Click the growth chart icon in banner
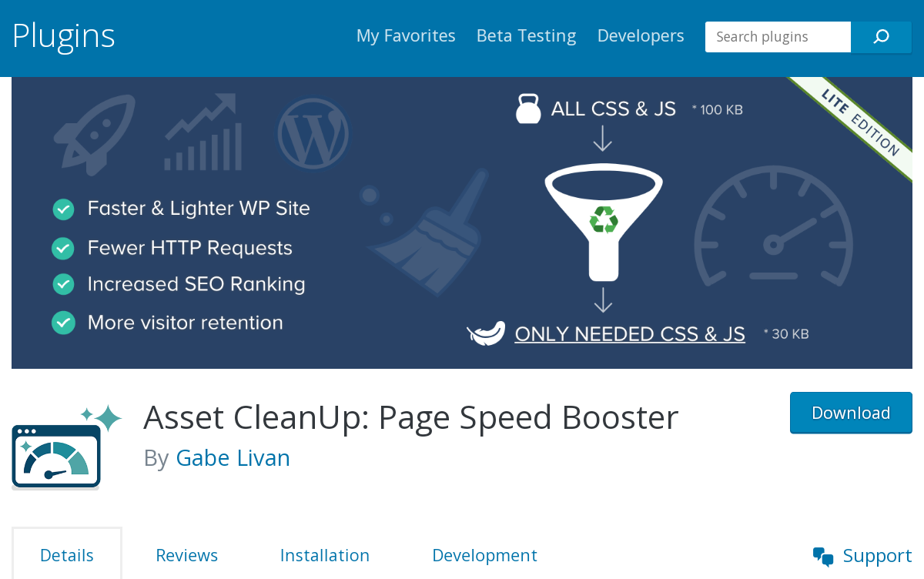This screenshot has width=924, height=579. 202,132
